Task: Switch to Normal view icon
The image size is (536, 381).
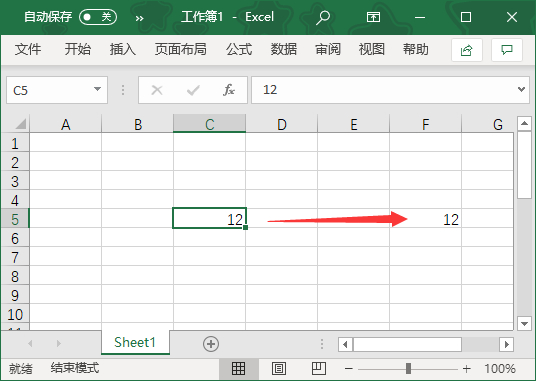Action: (239, 368)
